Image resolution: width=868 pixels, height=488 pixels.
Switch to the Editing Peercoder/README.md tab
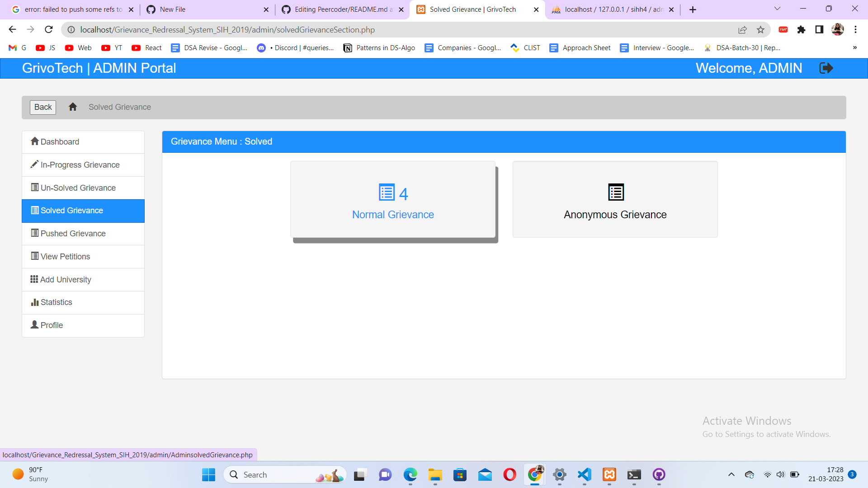tap(342, 9)
